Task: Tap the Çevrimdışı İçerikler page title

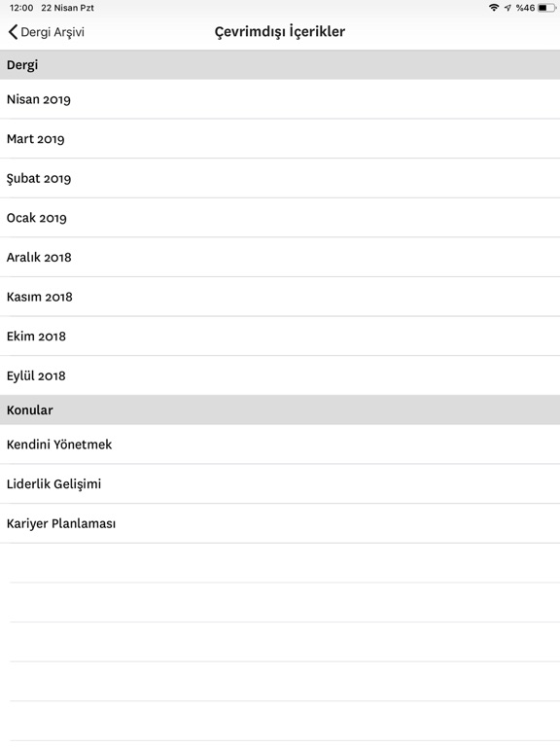Action: pyautogui.click(x=280, y=32)
